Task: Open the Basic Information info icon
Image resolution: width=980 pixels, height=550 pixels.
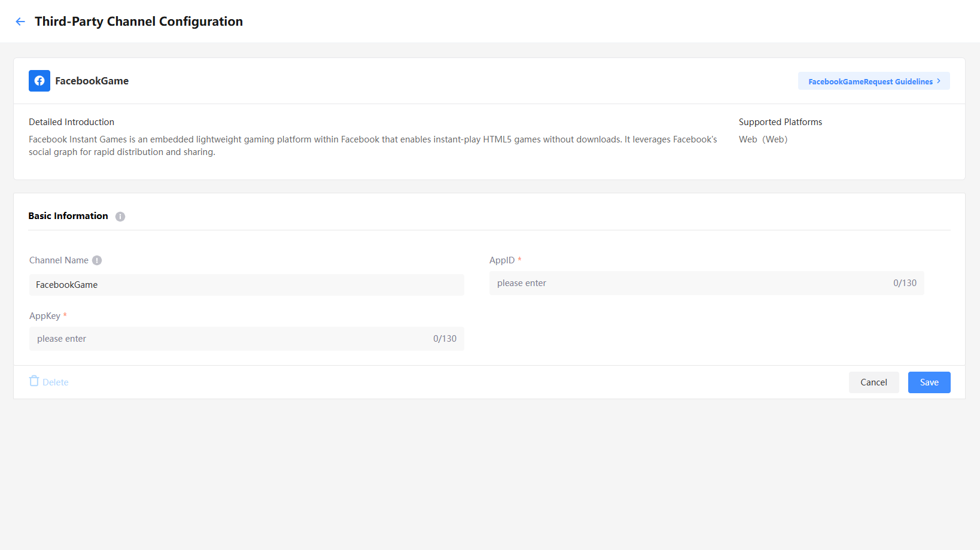Action: [x=120, y=217]
